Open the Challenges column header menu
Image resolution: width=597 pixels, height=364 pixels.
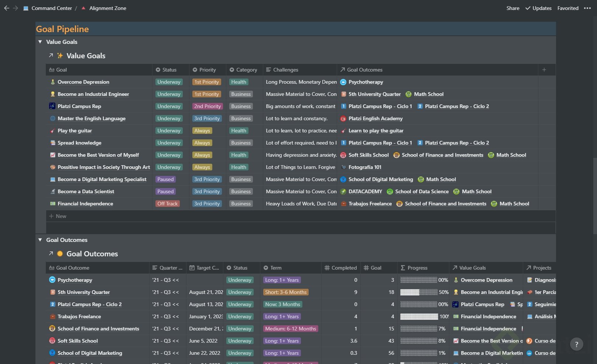[x=300, y=70]
